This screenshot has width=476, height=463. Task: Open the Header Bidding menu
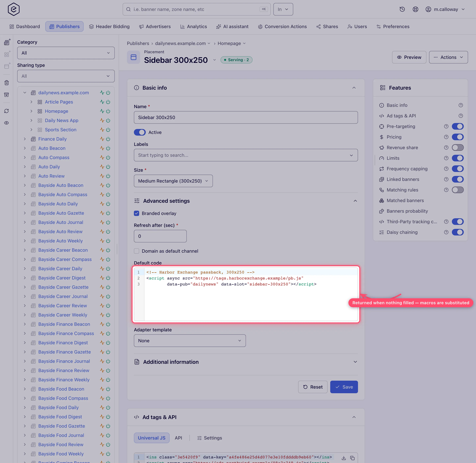(x=109, y=26)
